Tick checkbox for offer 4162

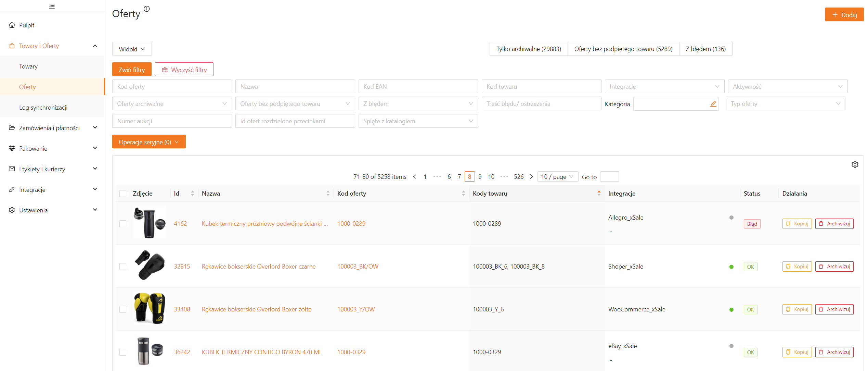click(x=123, y=224)
